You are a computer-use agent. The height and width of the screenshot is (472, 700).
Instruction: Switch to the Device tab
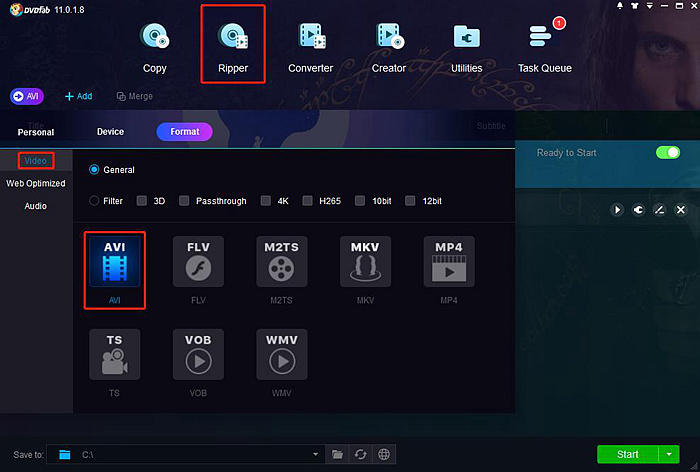point(110,132)
